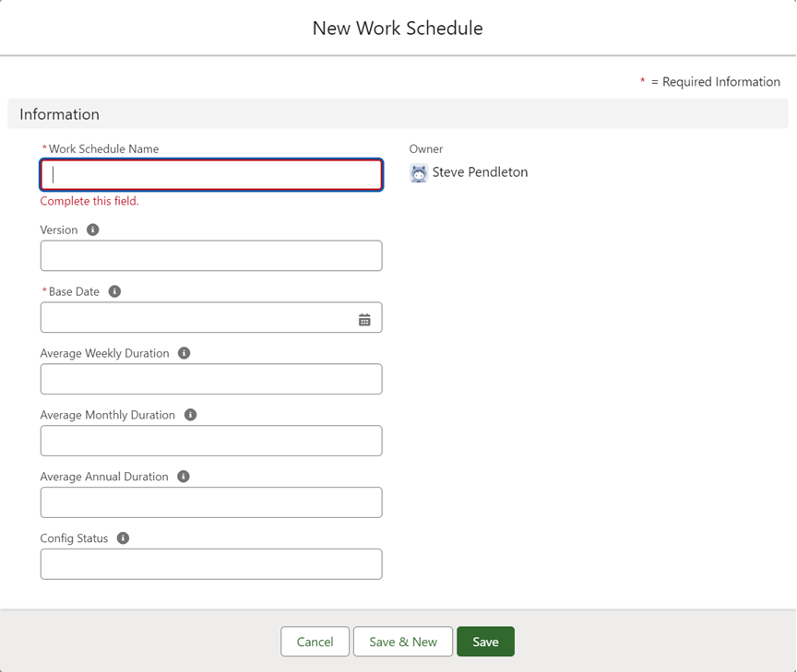
Task: Click the Average Annual Duration info icon
Action: (183, 477)
